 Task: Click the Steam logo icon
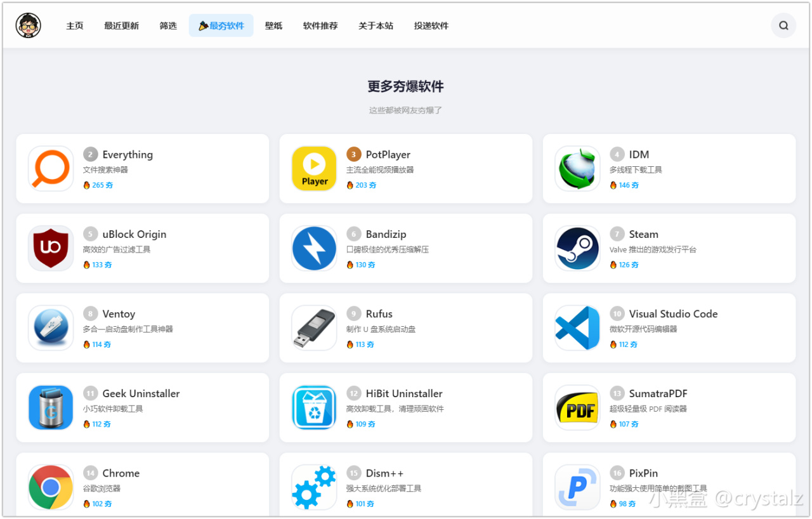click(577, 248)
